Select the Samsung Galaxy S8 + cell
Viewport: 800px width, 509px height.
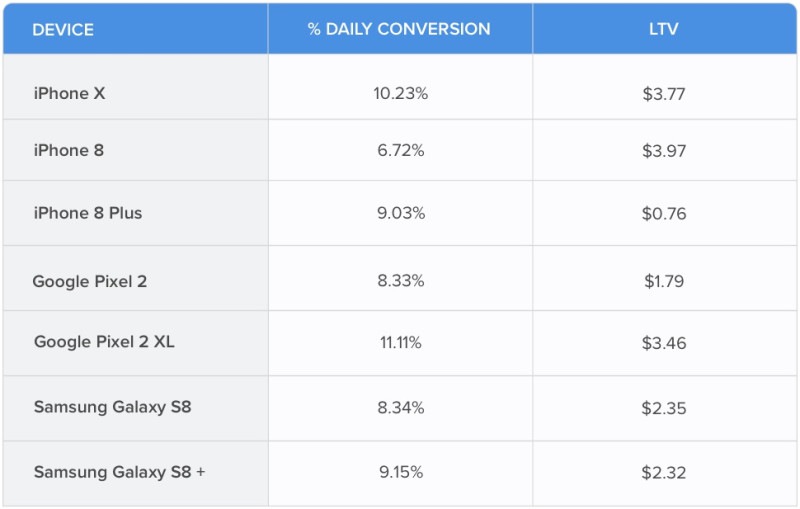pos(119,472)
